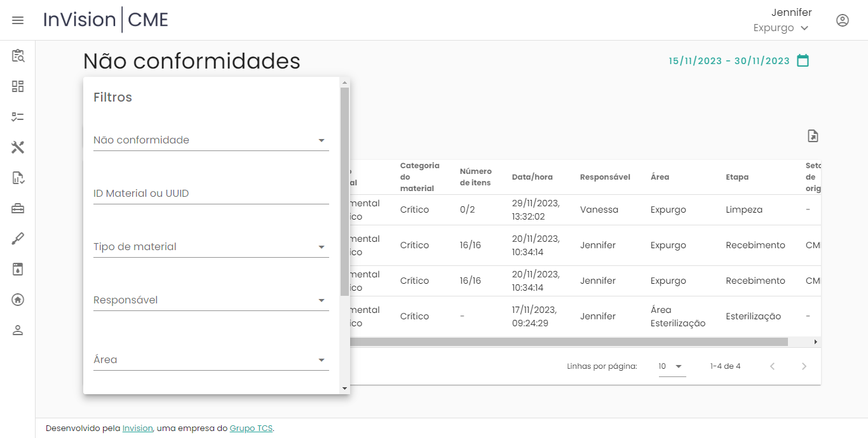Click the ID Material ou UUID field
Image resolution: width=868 pixels, height=438 pixels.
[x=210, y=194]
